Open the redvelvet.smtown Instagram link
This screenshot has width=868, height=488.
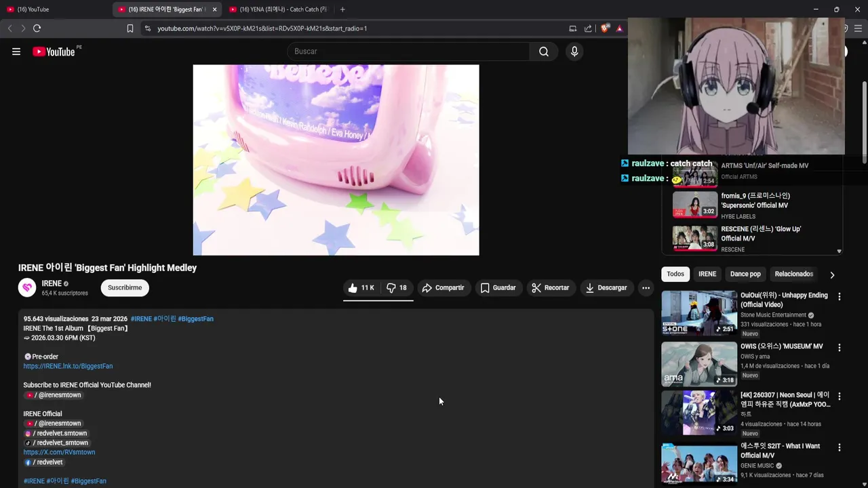56,433
